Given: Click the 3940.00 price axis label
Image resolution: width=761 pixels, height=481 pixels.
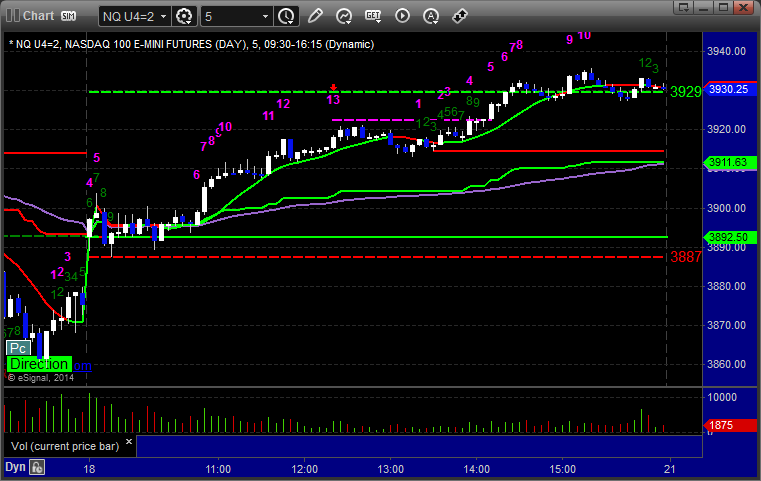Looking at the screenshot, I should 727,51.
